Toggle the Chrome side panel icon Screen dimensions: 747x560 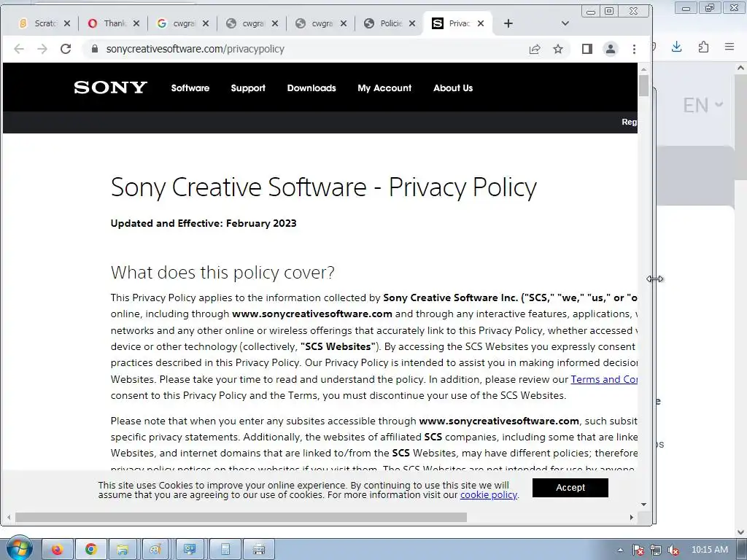pyautogui.click(x=587, y=49)
